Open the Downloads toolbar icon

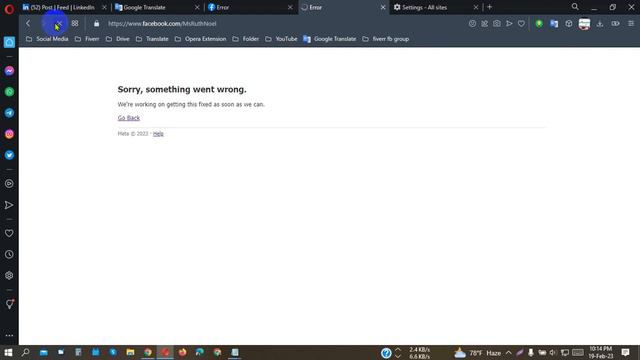click(x=600, y=24)
